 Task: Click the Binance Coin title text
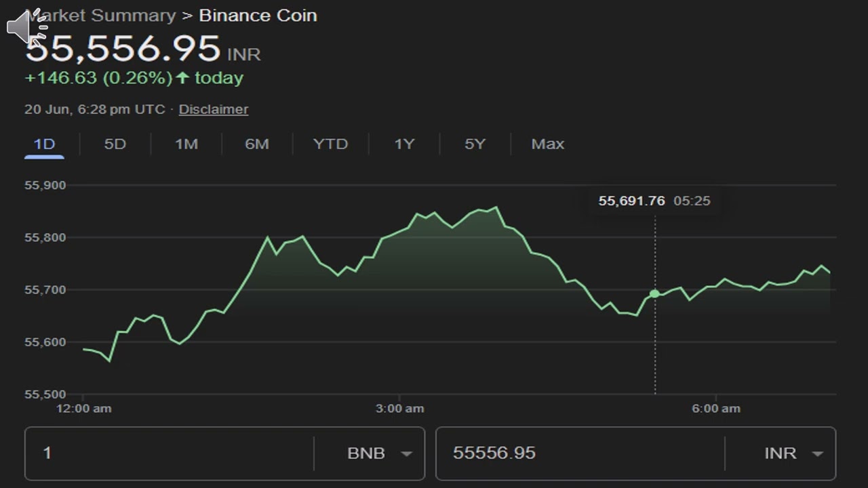click(x=258, y=15)
